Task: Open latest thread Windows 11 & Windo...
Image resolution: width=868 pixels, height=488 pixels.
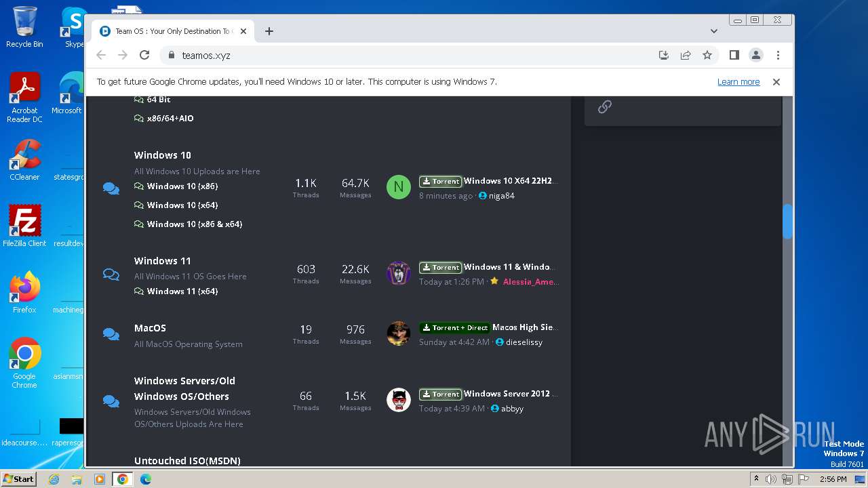Action: [510, 267]
